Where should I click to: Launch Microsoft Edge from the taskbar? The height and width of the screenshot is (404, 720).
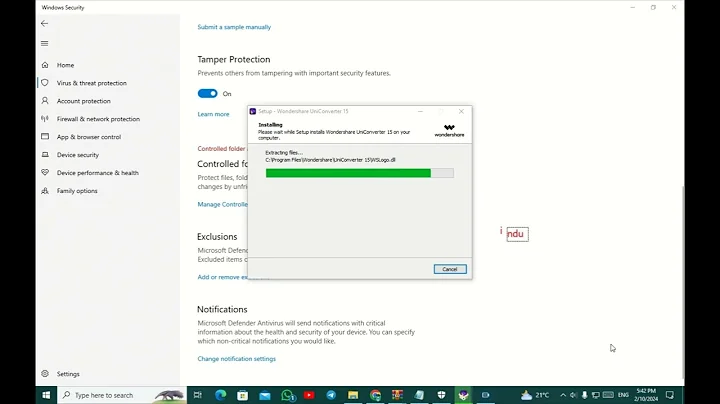[x=220, y=395]
